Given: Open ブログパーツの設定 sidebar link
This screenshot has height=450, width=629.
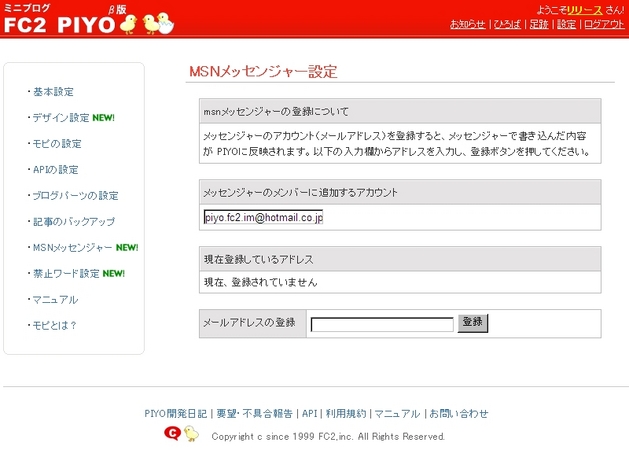Looking at the screenshot, I should [75, 196].
